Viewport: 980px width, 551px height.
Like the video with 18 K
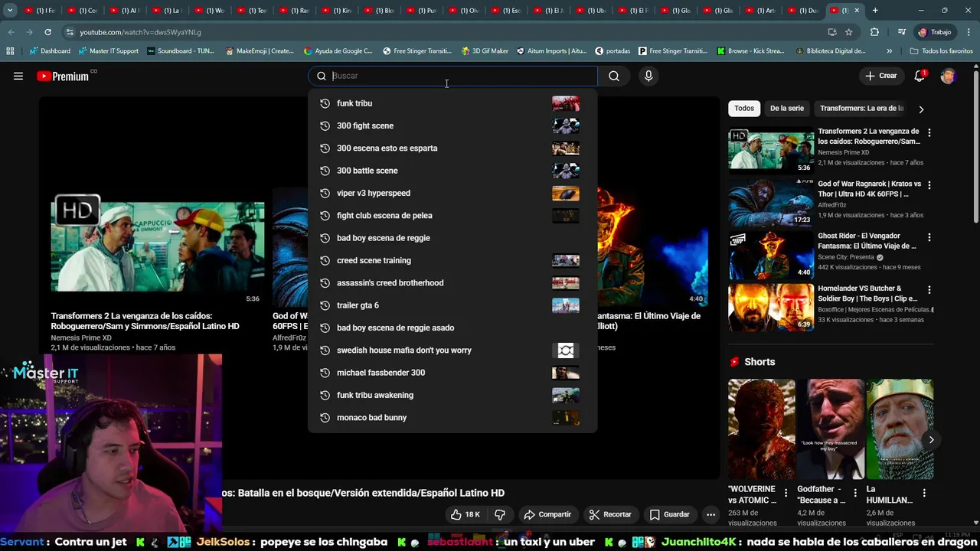click(465, 514)
